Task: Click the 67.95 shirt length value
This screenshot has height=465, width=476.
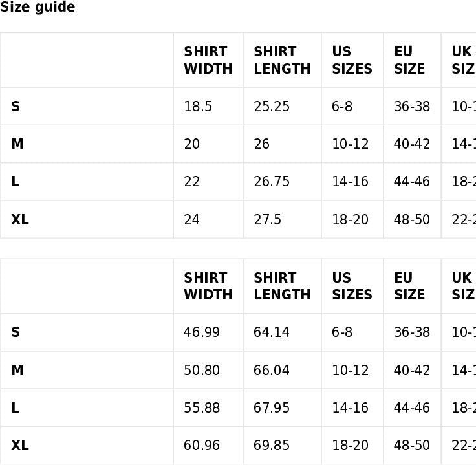Action: pyautogui.click(x=272, y=408)
